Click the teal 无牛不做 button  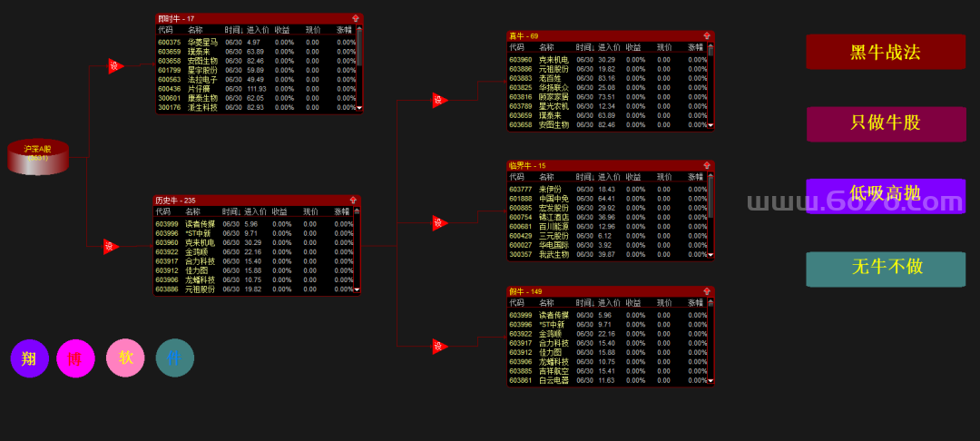pyautogui.click(x=885, y=268)
